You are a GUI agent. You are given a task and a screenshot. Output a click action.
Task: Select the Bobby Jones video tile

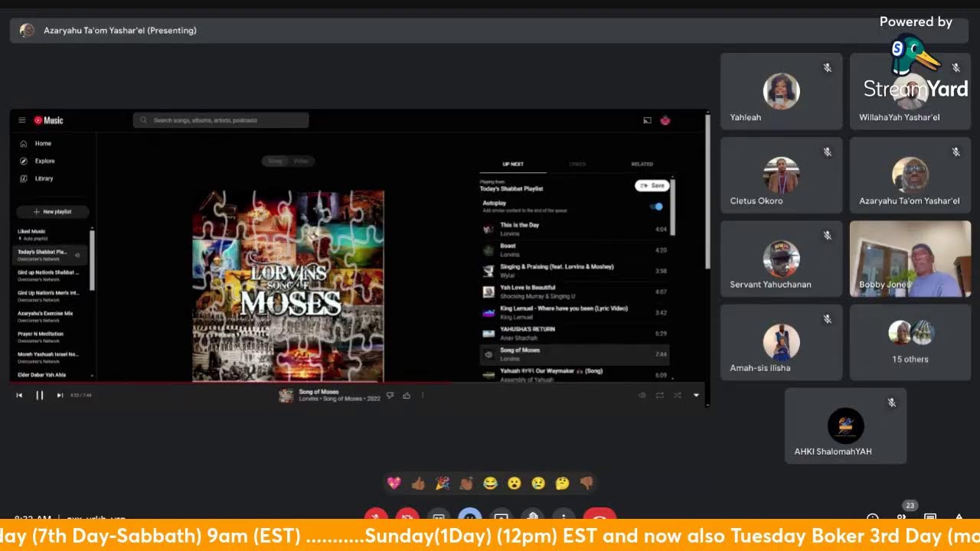click(910, 259)
